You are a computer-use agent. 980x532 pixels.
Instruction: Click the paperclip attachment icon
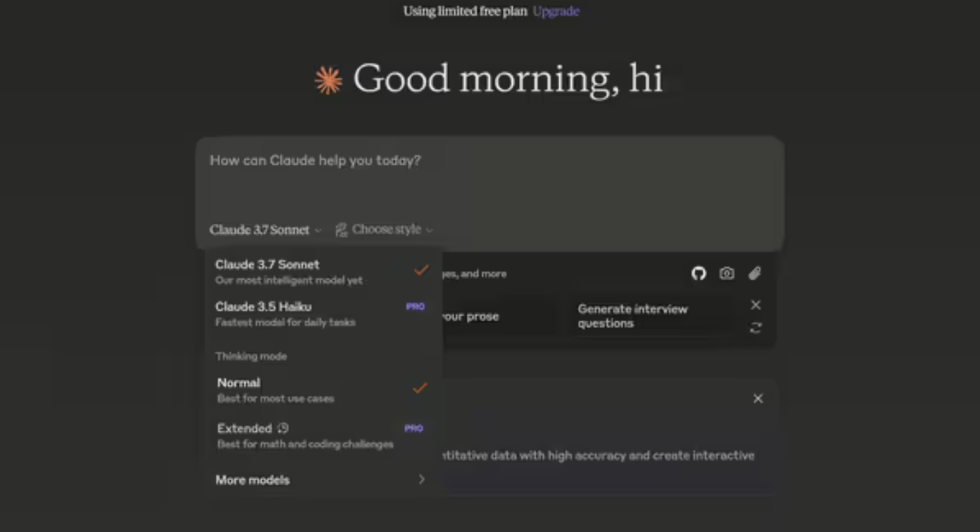tap(754, 273)
